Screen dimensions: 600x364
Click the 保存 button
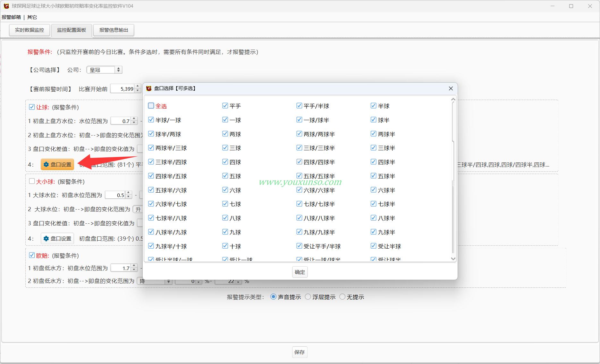click(x=300, y=352)
